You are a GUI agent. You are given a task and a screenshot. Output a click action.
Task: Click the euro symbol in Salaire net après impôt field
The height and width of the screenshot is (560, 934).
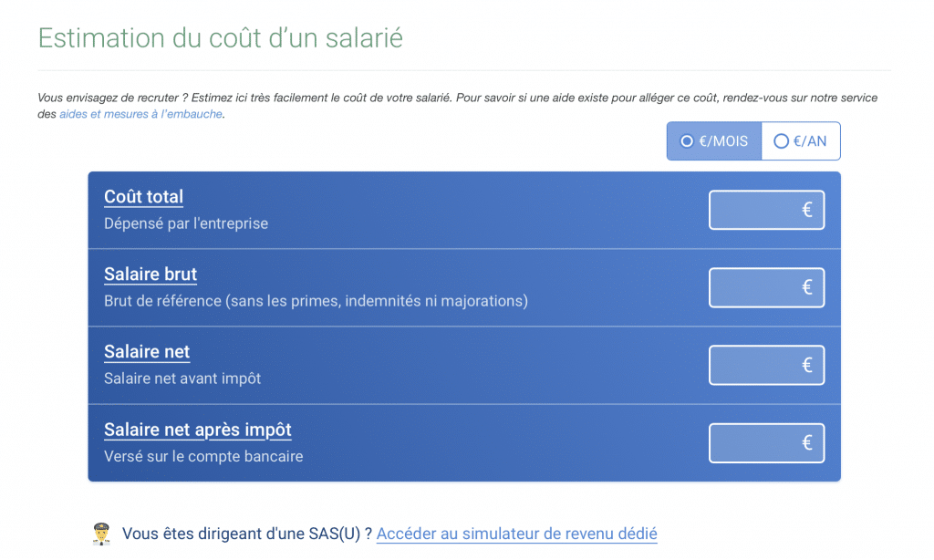point(807,442)
